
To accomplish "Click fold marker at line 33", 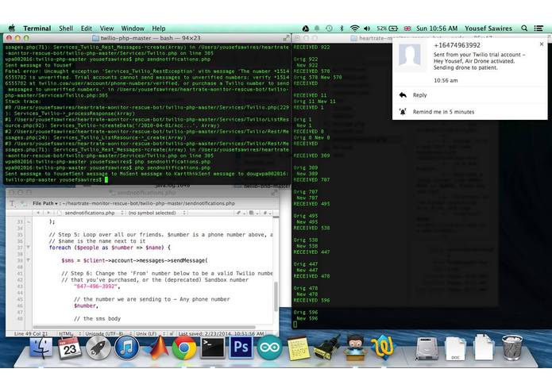I will [28, 221].
